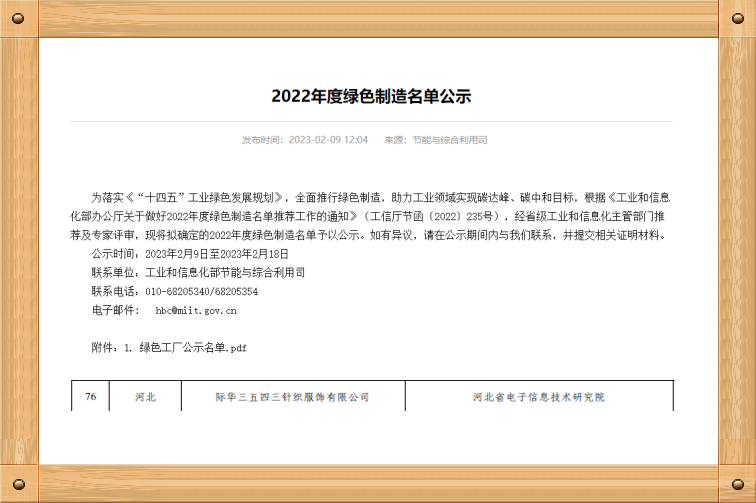756x503 pixels.
Task: Click table cell number 76
Action: [91, 396]
